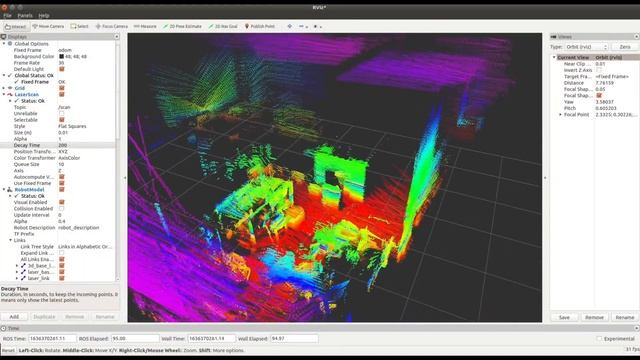Open the Help menu

[x=44, y=16]
